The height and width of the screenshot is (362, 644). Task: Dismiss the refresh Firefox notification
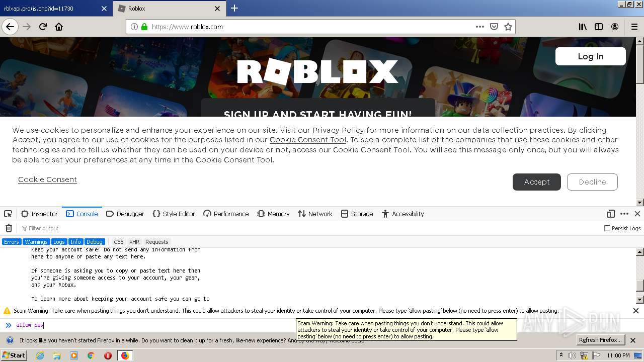(x=633, y=340)
